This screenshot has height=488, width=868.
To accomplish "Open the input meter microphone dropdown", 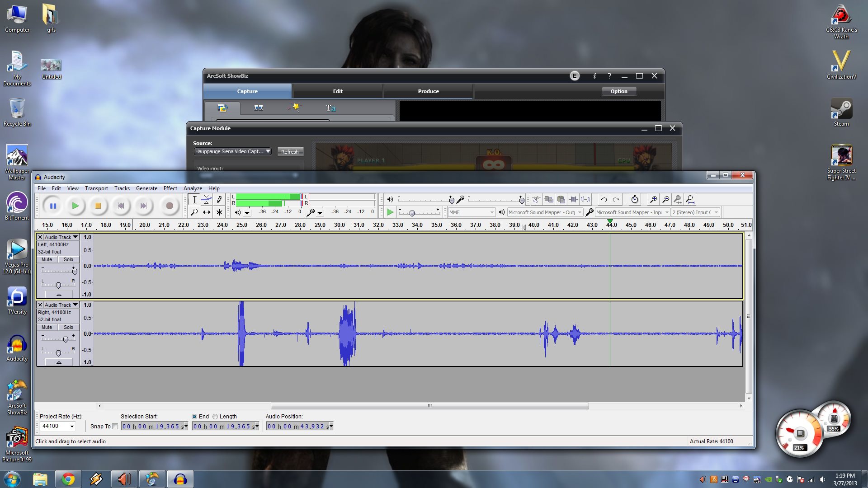I will (x=320, y=213).
